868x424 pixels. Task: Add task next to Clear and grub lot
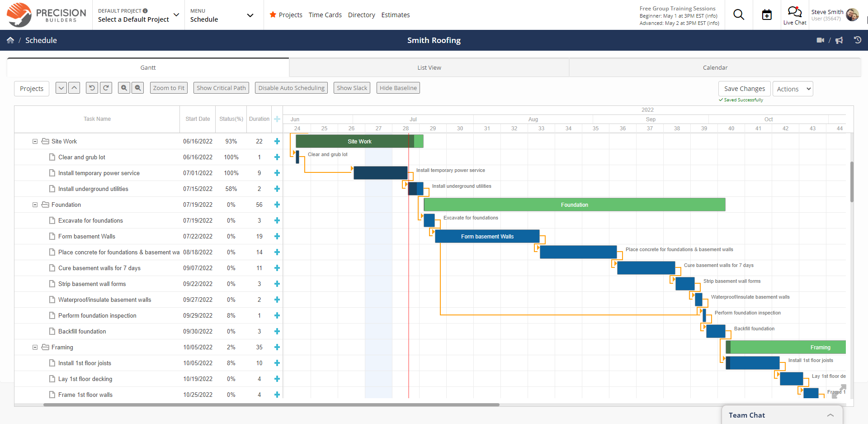(x=277, y=157)
